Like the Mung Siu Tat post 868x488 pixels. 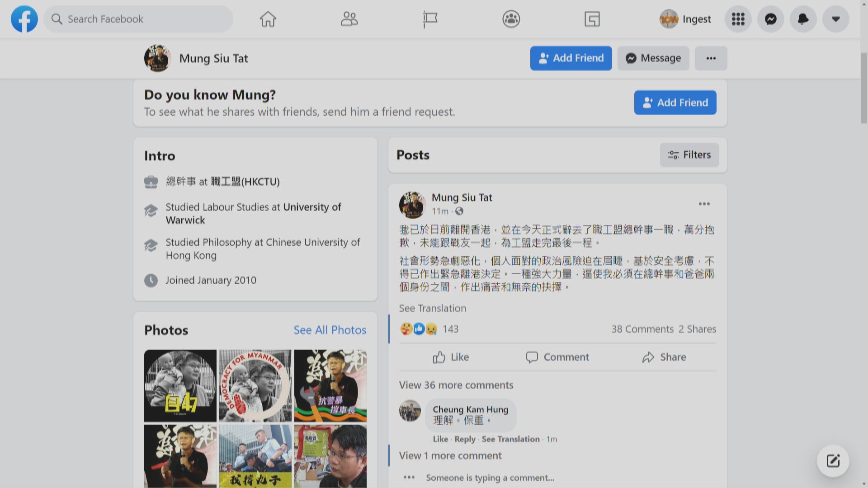point(451,357)
